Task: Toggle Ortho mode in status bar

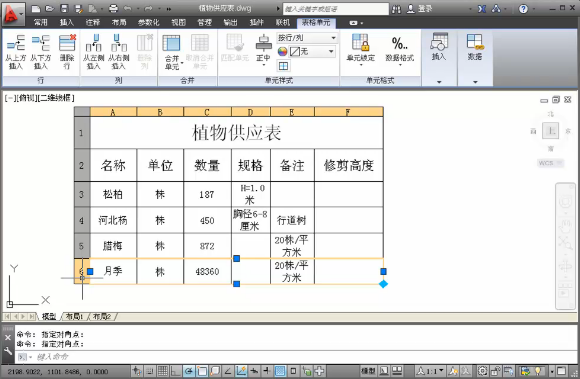Action: point(175,371)
